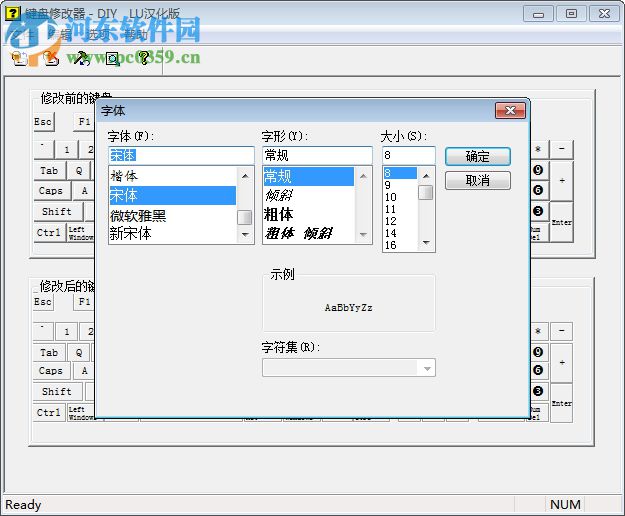Image resolution: width=625 pixels, height=516 pixels.
Task: Choose 宋体 in the font list
Action: 173,195
